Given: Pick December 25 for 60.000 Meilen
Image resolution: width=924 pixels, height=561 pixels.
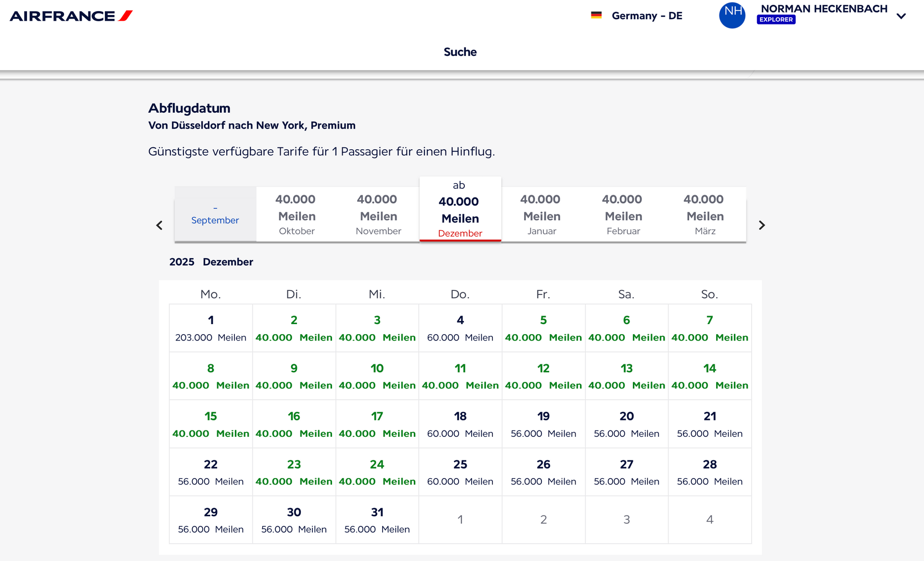Looking at the screenshot, I should coord(460,472).
